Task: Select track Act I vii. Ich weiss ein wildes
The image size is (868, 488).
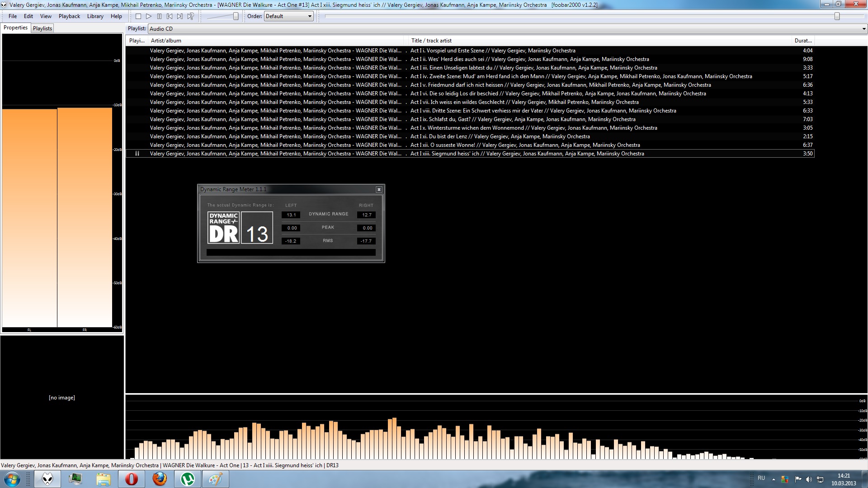Action: coord(470,102)
